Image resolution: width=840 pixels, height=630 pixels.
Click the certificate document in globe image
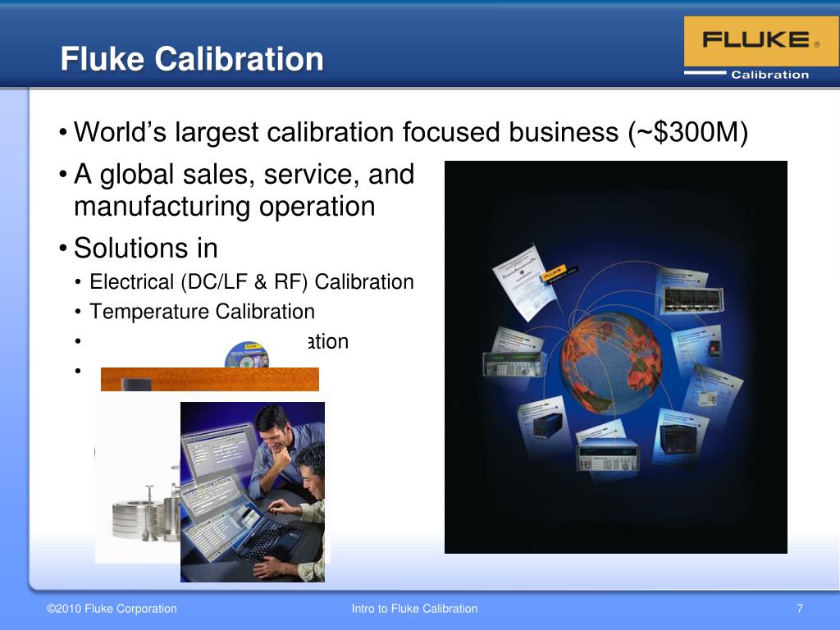click(527, 282)
